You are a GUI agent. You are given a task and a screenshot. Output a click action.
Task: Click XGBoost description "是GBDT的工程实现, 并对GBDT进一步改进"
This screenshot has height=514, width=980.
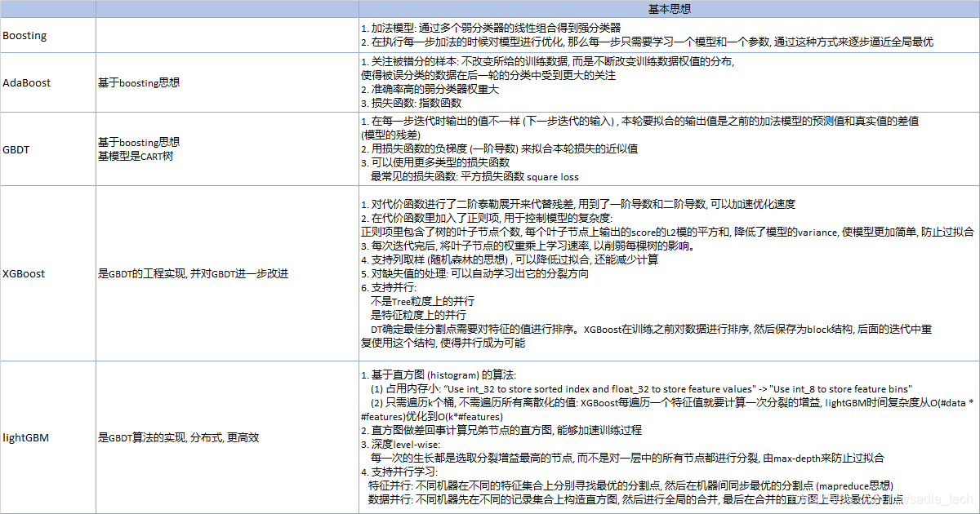click(193, 273)
